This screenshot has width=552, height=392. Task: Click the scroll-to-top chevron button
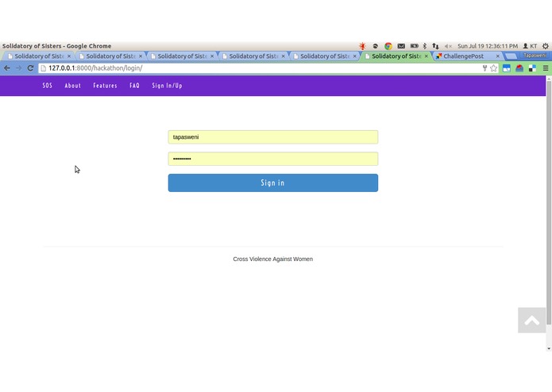[x=531, y=321]
